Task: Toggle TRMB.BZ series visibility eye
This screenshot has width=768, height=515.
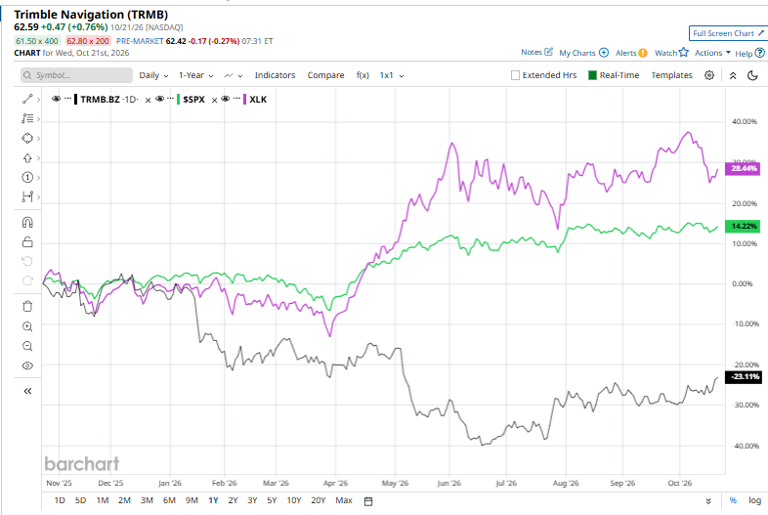Action: point(56,99)
